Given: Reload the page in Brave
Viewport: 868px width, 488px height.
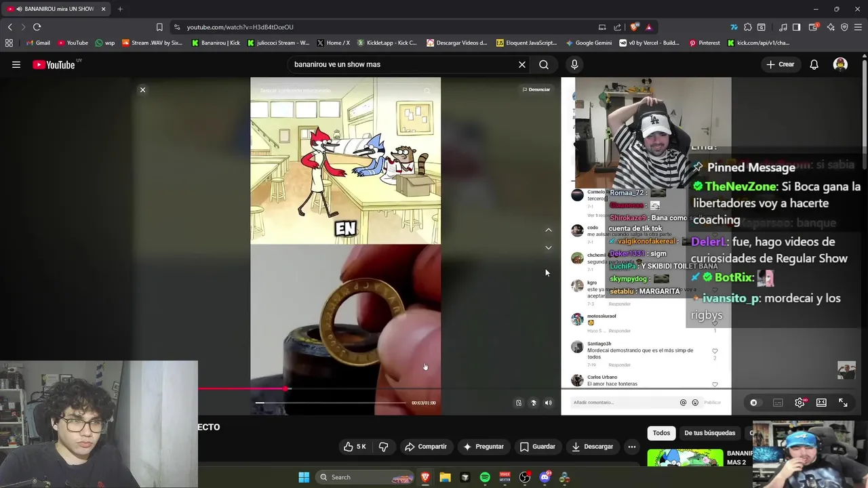Looking at the screenshot, I should pos(37,27).
